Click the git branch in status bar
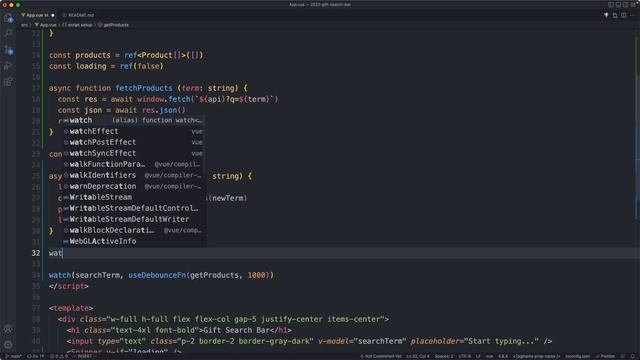640x360 pixels. coord(14,356)
